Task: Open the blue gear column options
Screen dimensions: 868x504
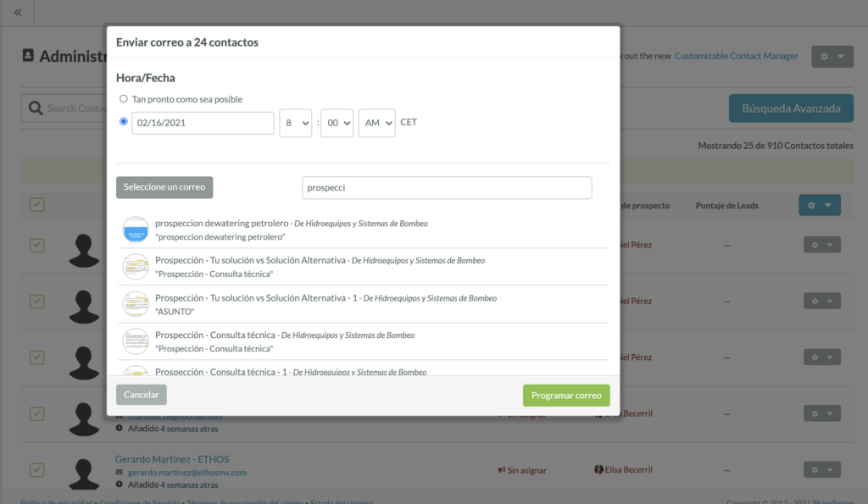Action: 820,205
